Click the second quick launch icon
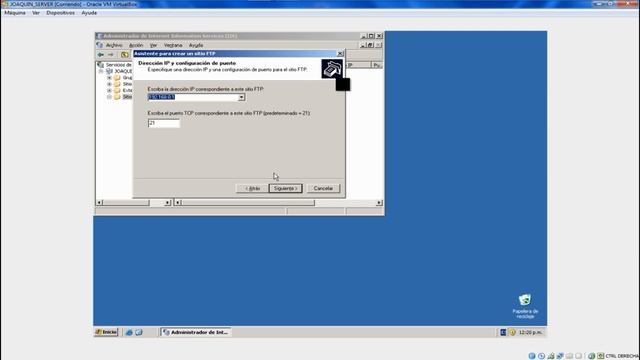This screenshot has height=360, width=640. (x=139, y=332)
